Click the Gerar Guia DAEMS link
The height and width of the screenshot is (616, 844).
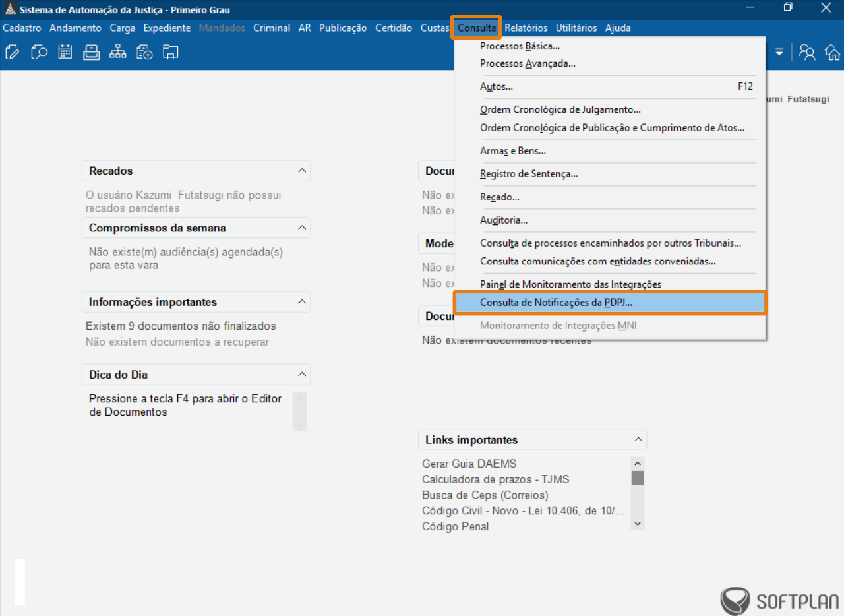click(469, 464)
